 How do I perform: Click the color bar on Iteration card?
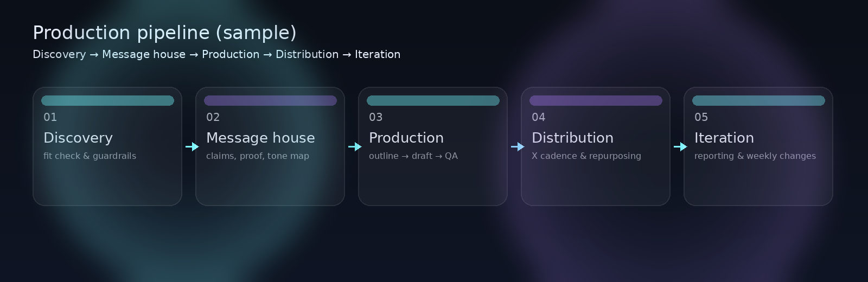[x=758, y=100]
